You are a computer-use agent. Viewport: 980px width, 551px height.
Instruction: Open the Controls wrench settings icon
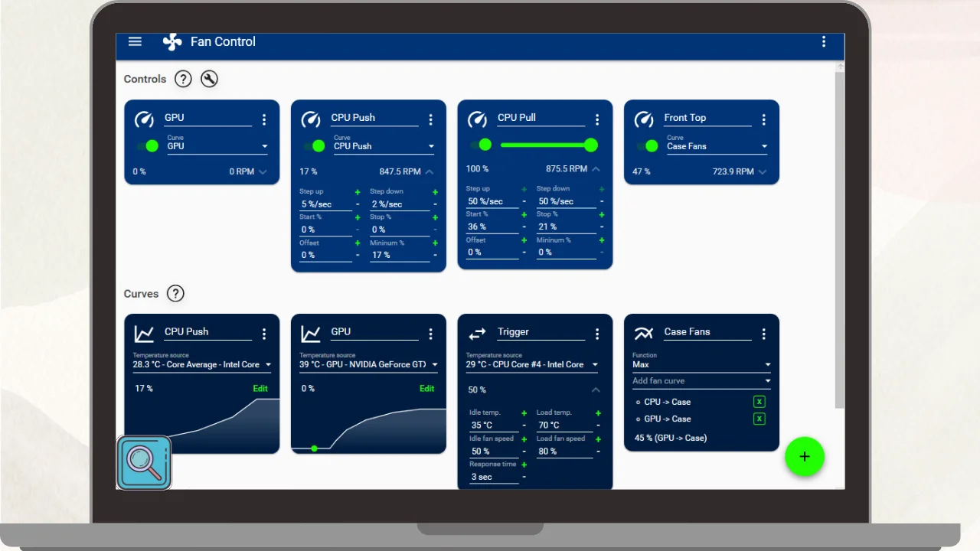[209, 79]
